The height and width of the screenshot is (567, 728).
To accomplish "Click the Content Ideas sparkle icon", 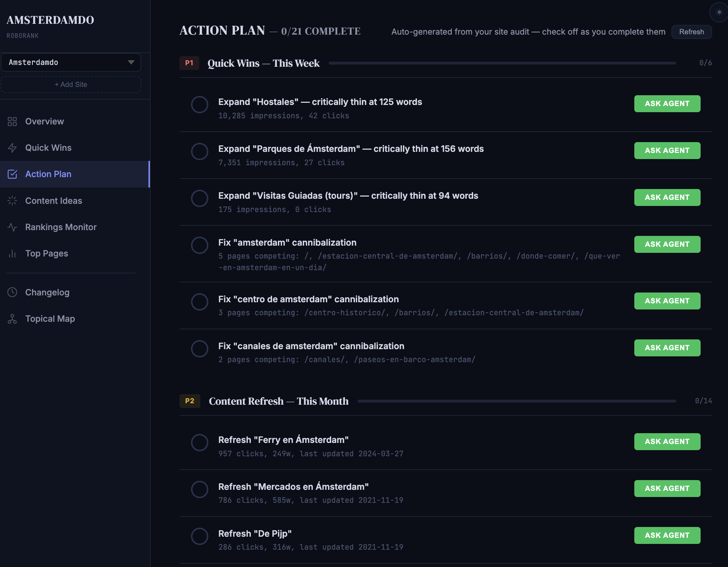I will [x=12, y=201].
